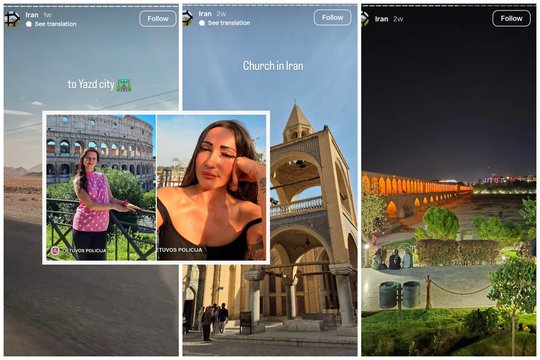Click the police logo on the Colosseum photo
Screen dimensions: 540x360
click(x=55, y=250)
